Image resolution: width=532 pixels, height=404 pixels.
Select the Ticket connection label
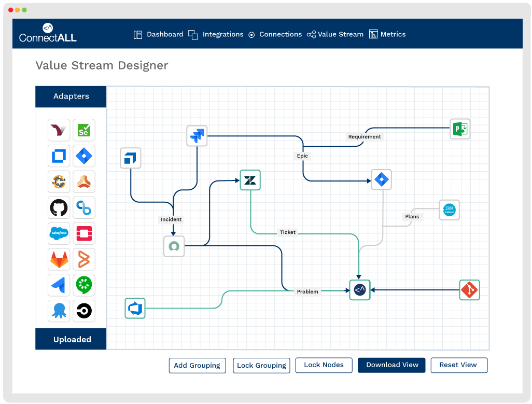pos(288,232)
